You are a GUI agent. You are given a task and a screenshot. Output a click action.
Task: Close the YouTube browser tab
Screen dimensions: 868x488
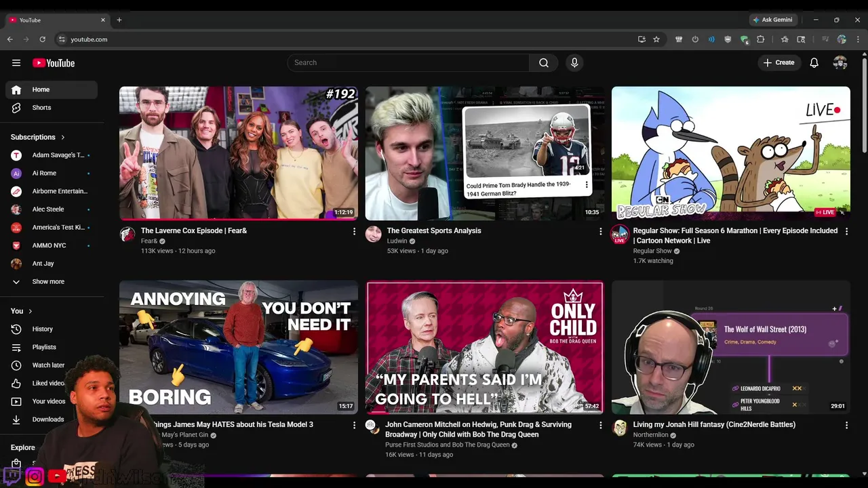[103, 20]
